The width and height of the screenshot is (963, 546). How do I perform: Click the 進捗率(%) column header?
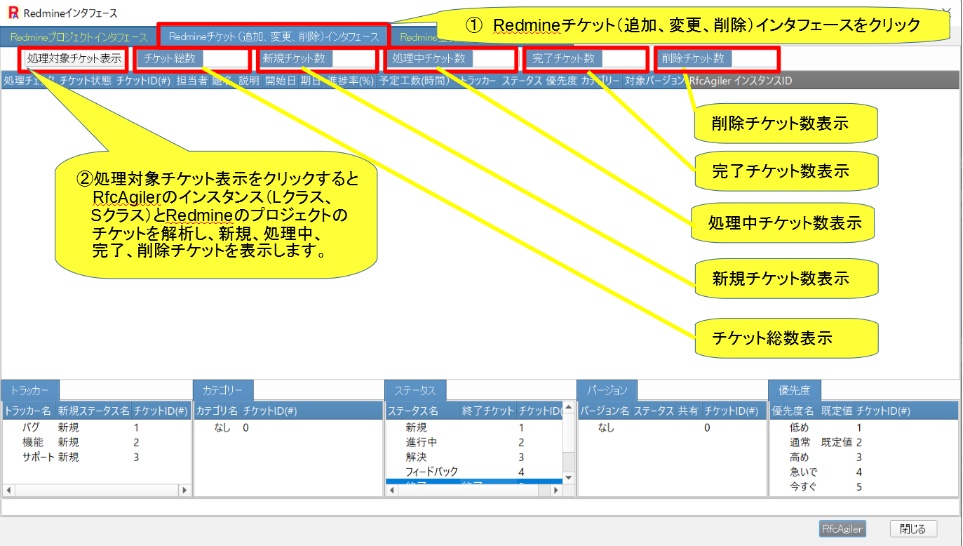click(x=350, y=80)
